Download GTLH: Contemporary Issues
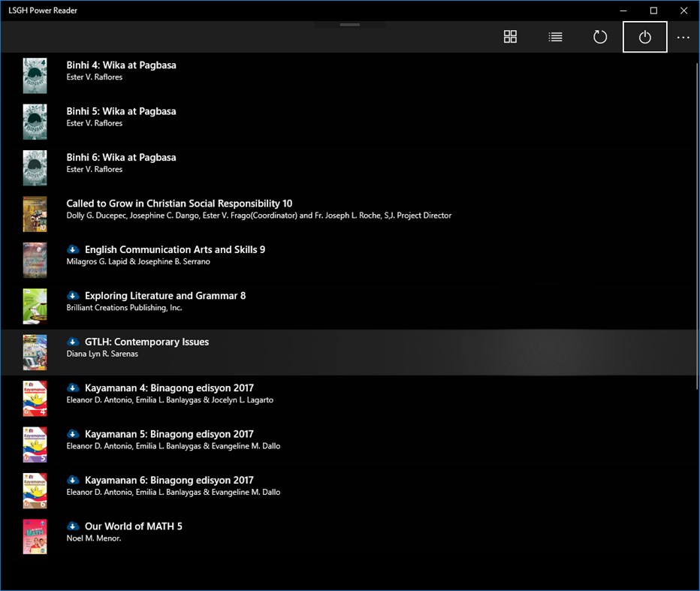The image size is (700, 591). coord(73,341)
